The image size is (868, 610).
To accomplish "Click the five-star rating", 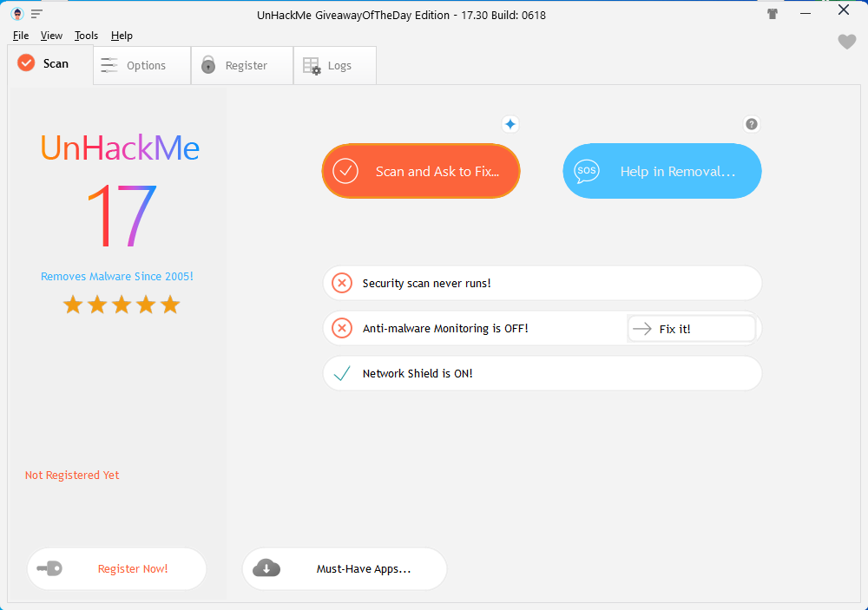I will click(122, 305).
